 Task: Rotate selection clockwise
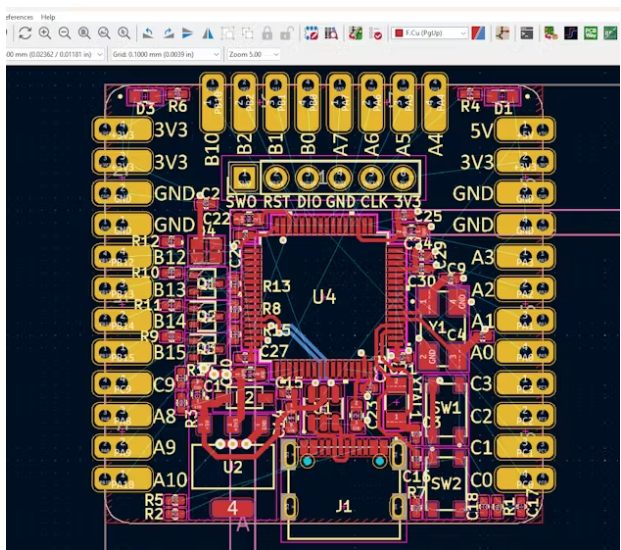point(167,33)
